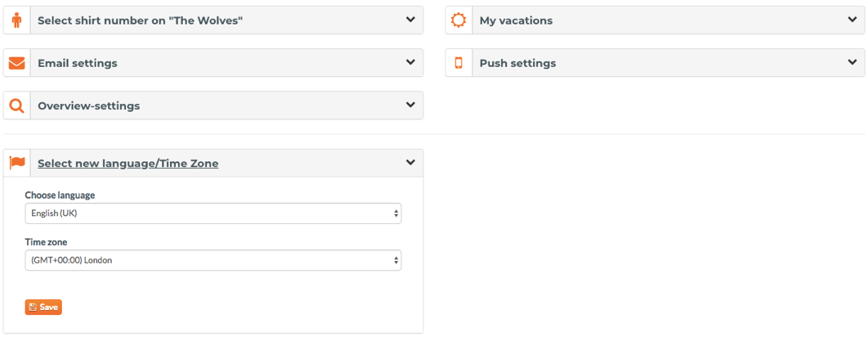Expand the My vacations chevron
Viewport: 868px width, 337px height.
tap(852, 20)
